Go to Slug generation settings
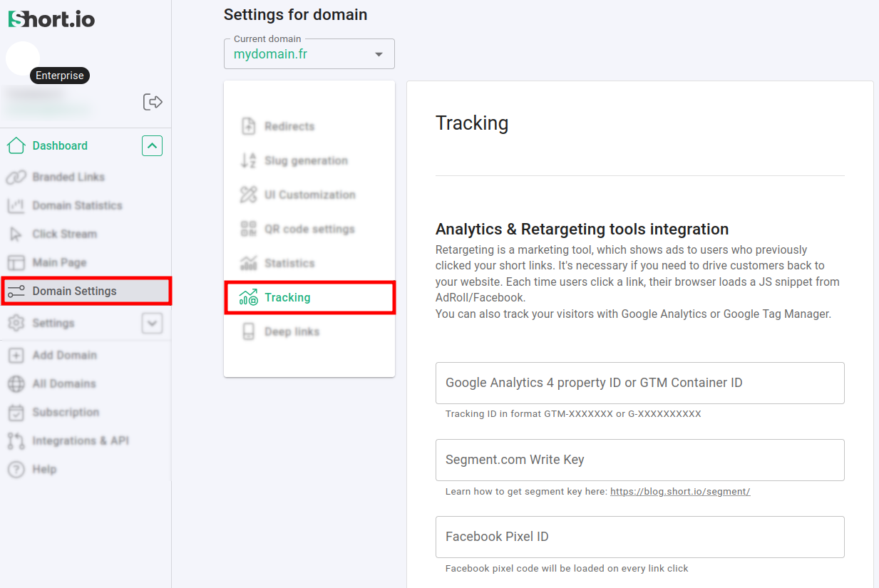 tap(305, 160)
